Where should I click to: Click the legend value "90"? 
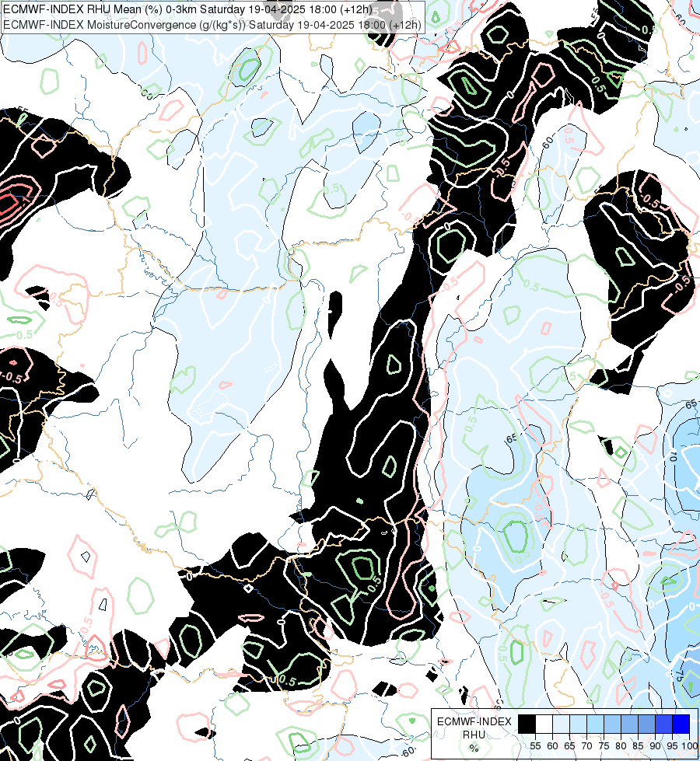pyautogui.click(x=655, y=746)
